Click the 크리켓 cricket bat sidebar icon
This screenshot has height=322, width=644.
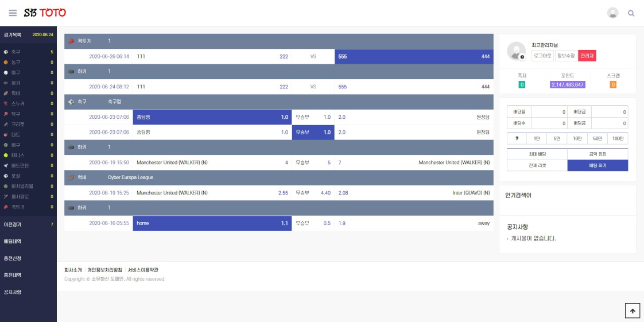[x=6, y=124]
